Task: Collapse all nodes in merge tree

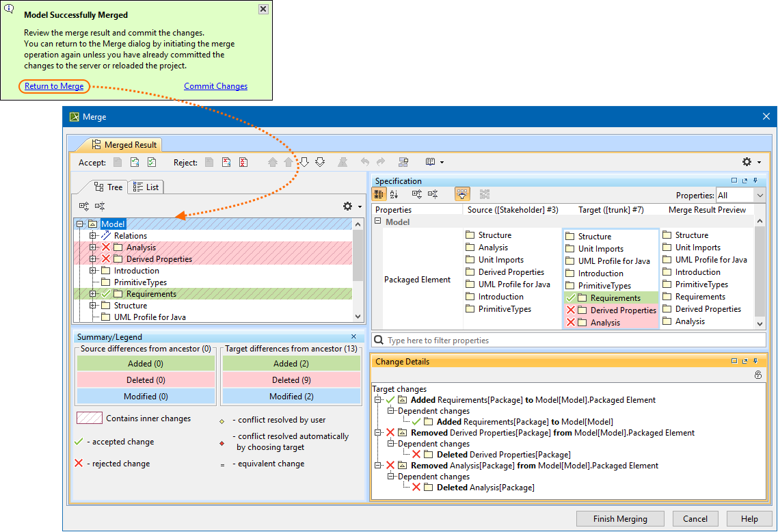Action: tap(100, 206)
